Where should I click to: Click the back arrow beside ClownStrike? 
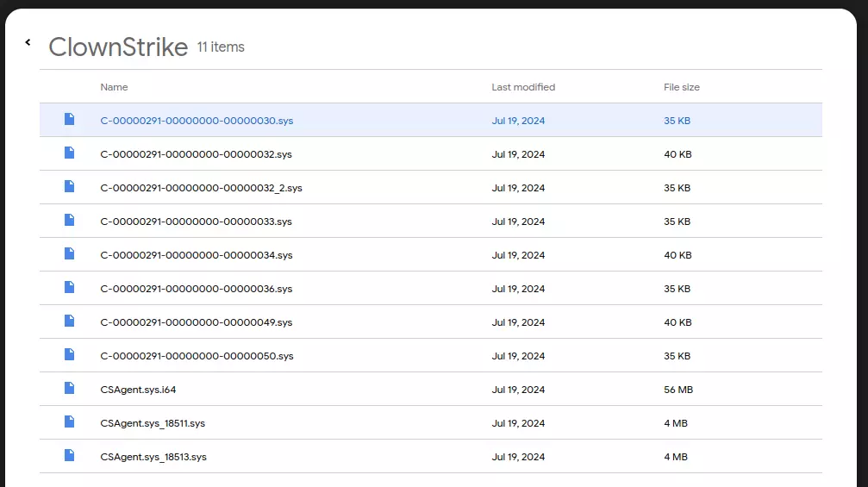pyautogui.click(x=28, y=42)
